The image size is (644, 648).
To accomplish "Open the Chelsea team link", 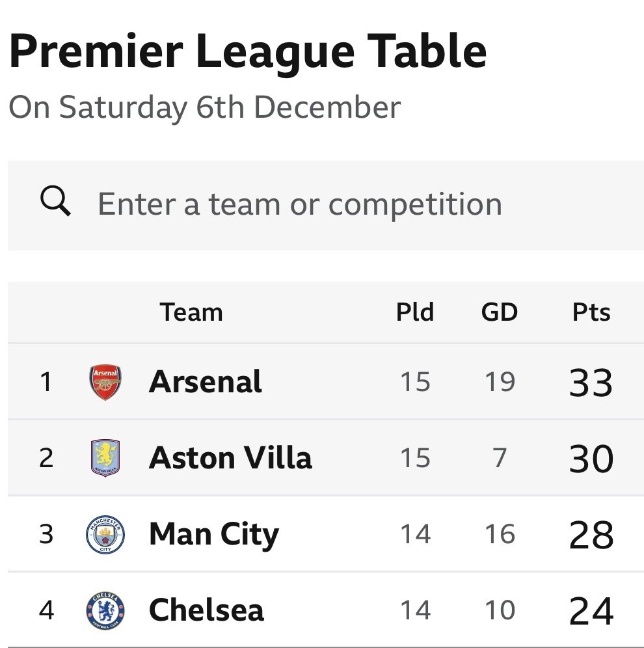I will [x=206, y=610].
